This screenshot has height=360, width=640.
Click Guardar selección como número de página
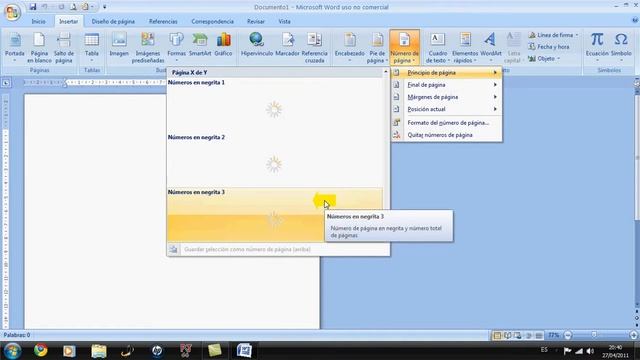tap(278, 249)
